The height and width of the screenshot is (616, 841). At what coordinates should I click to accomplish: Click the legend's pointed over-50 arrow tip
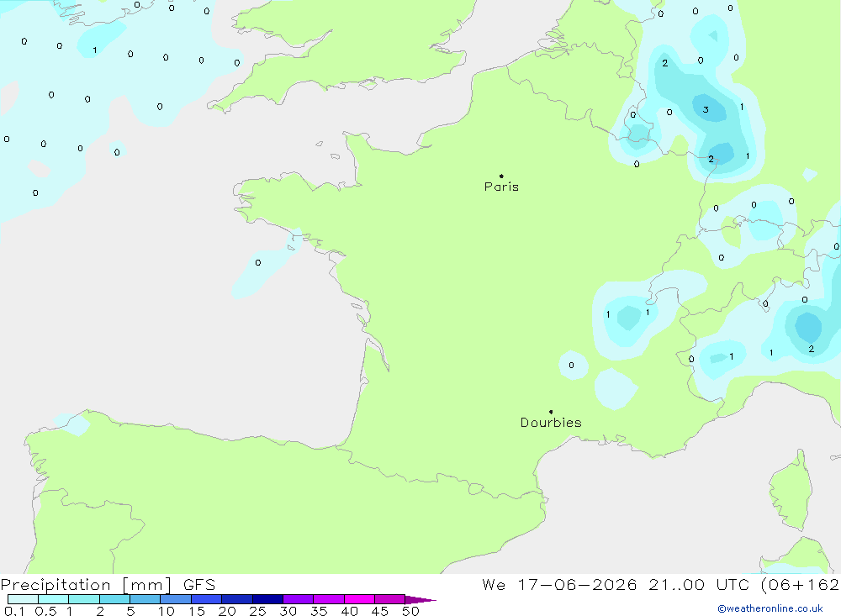(420, 600)
